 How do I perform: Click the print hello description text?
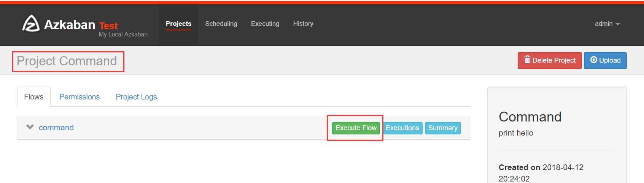coord(516,133)
